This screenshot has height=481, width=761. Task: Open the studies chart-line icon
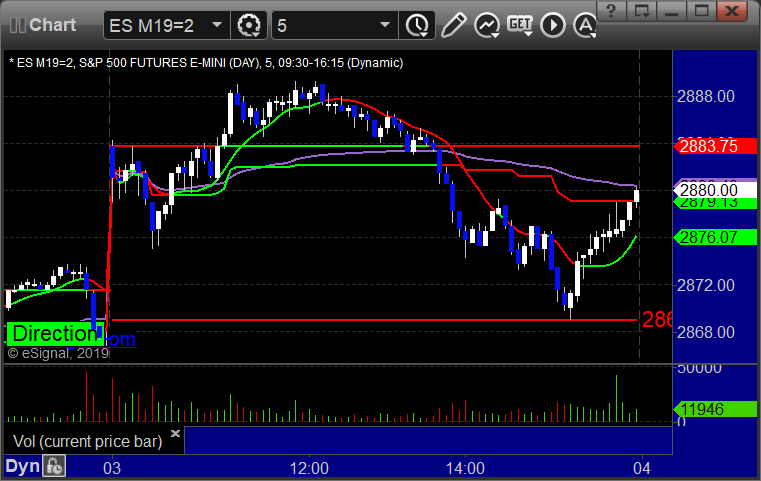click(x=487, y=25)
